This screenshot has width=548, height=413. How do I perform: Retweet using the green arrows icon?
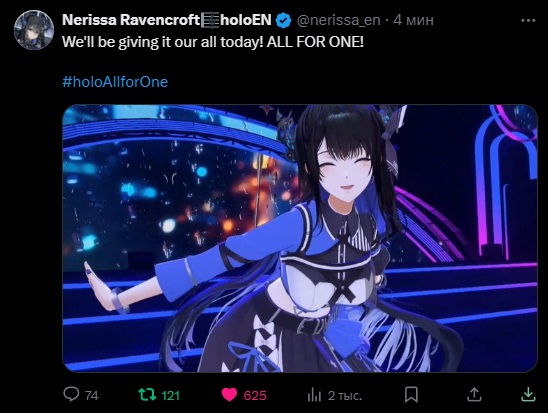[x=147, y=395]
